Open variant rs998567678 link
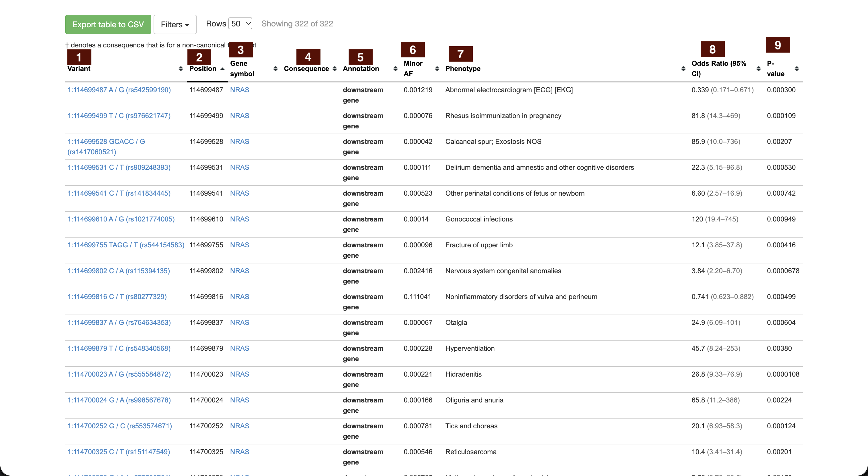Viewport: 868px width, 476px height. coord(119,400)
